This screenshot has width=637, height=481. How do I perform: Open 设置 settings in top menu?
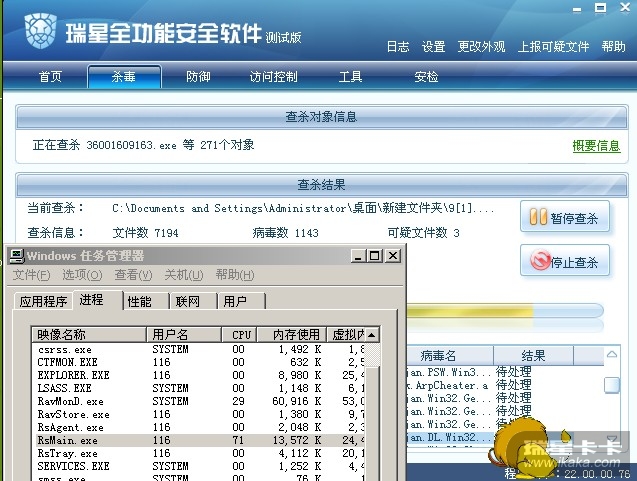433,47
